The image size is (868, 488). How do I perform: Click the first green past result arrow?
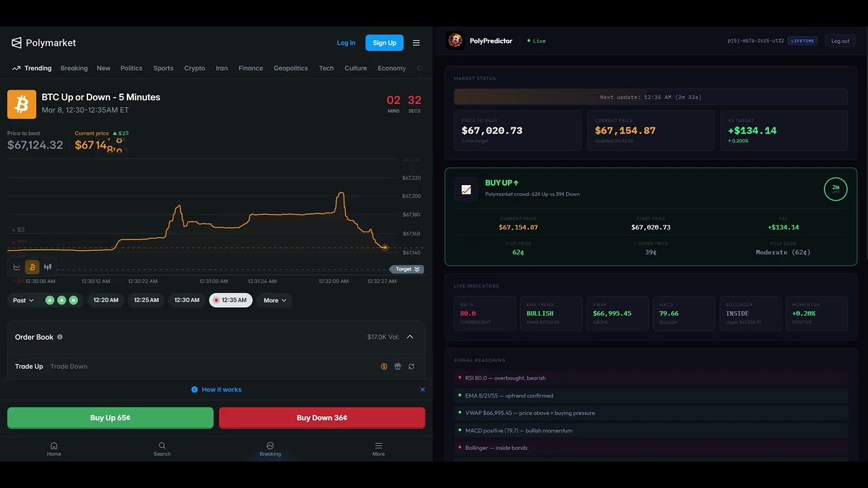pyautogui.click(x=50, y=300)
